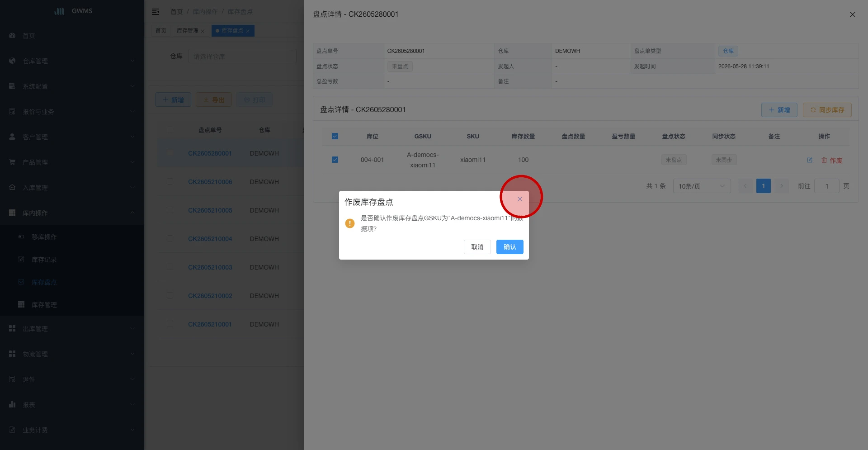Screen dimensions: 868x450
Task: Expand 系统配置 sidebar menu
Action: (x=72, y=86)
